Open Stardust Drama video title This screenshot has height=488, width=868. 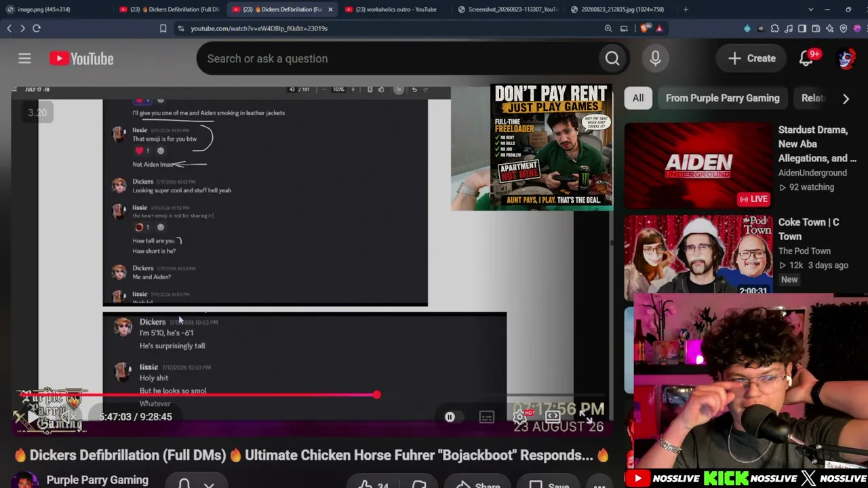tap(817, 144)
